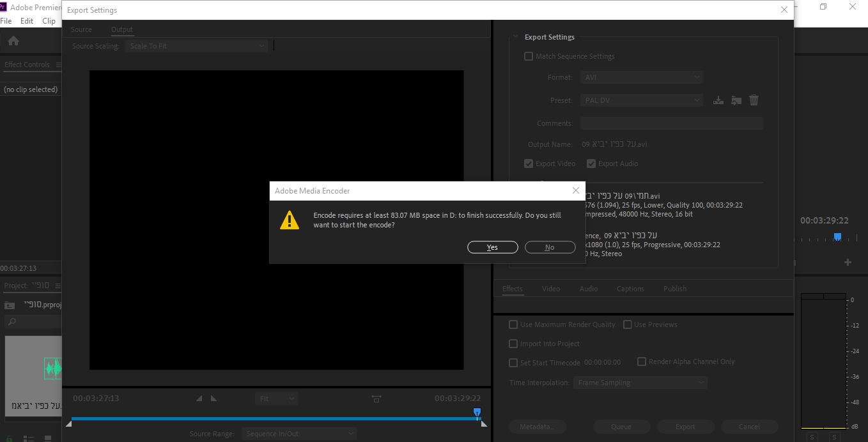
Task: Click No in the Adobe Media Encoder dialog
Action: 550,247
